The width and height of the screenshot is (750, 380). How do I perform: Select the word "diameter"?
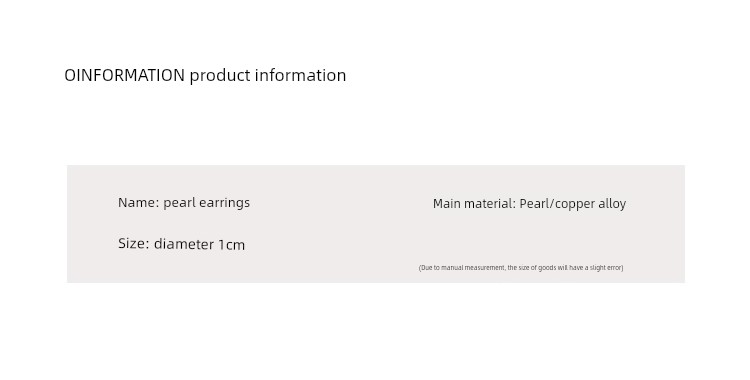184,244
